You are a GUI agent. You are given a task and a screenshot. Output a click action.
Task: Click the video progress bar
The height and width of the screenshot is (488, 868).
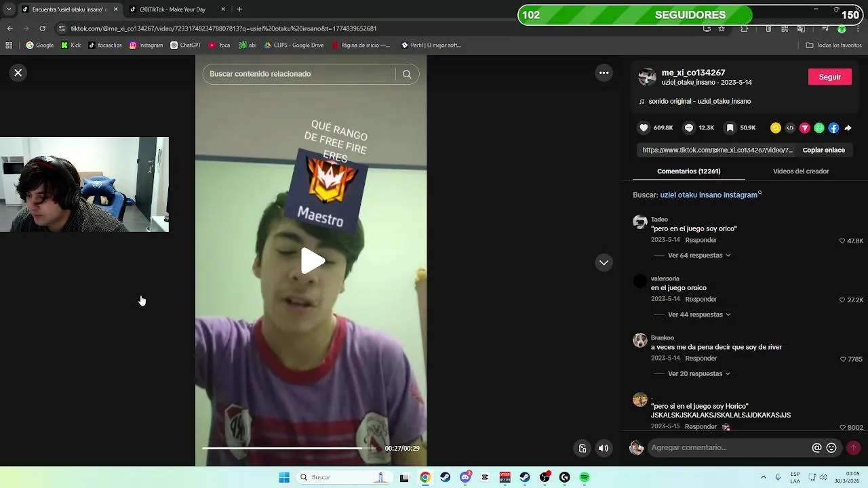290,448
